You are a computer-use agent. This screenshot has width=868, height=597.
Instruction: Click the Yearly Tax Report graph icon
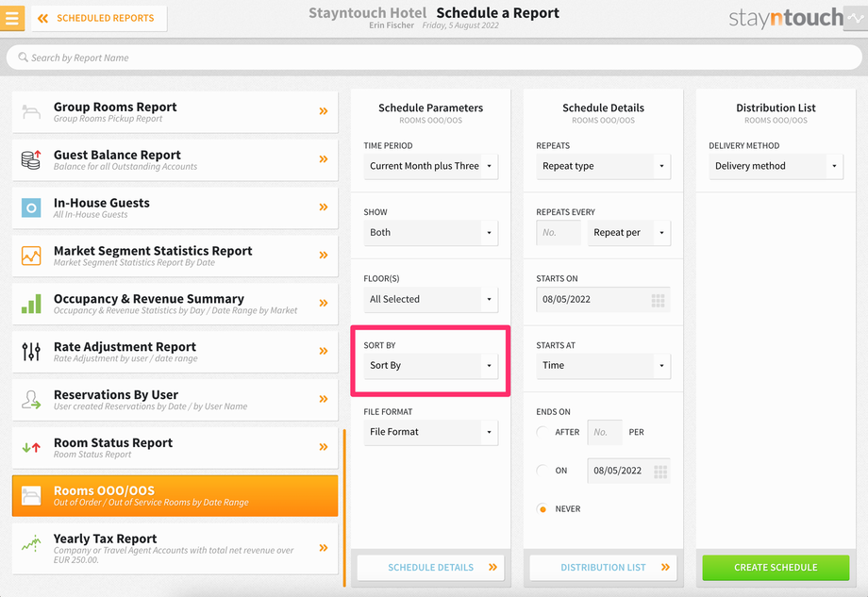[31, 543]
